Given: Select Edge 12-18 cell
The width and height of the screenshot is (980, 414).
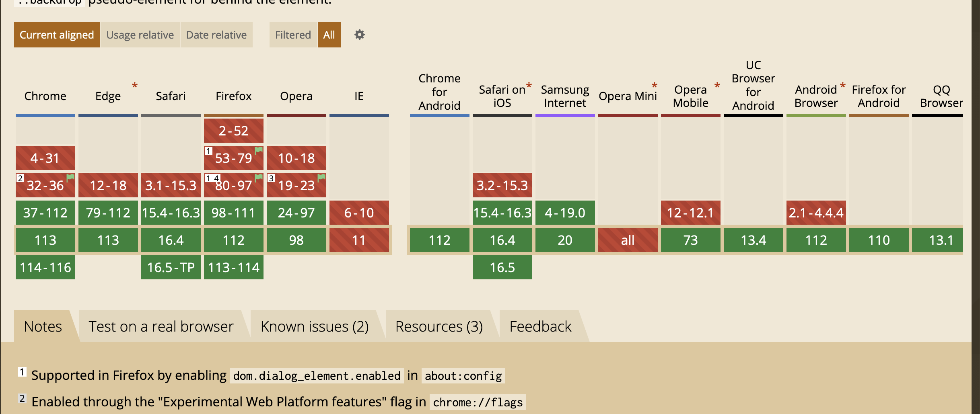Looking at the screenshot, I should (108, 185).
